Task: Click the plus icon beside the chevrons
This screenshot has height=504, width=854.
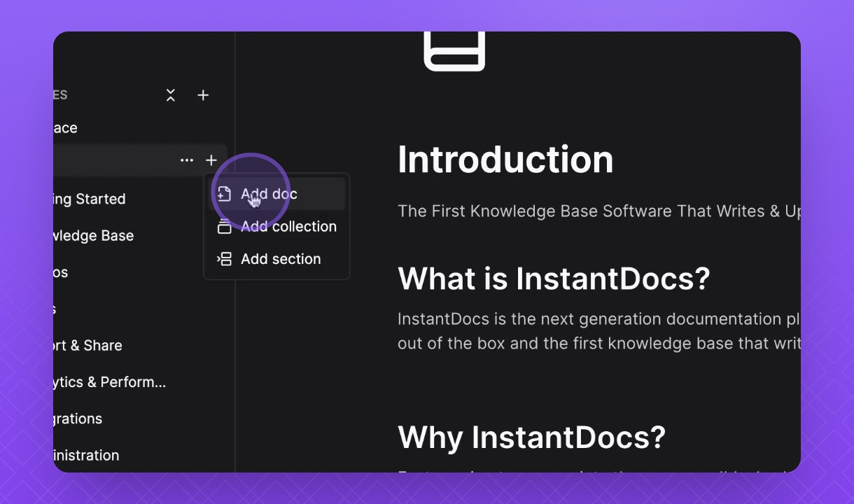Action: (203, 95)
